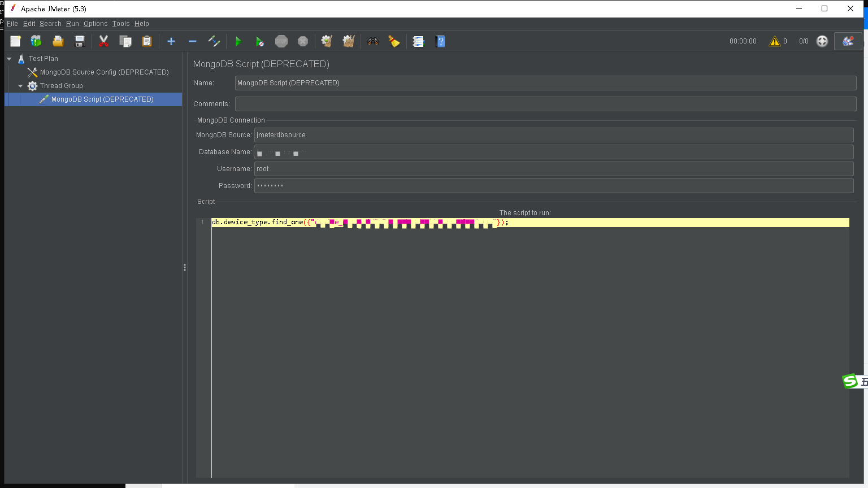
Task: Toggle enabled state of selected element
Action: tap(214, 41)
